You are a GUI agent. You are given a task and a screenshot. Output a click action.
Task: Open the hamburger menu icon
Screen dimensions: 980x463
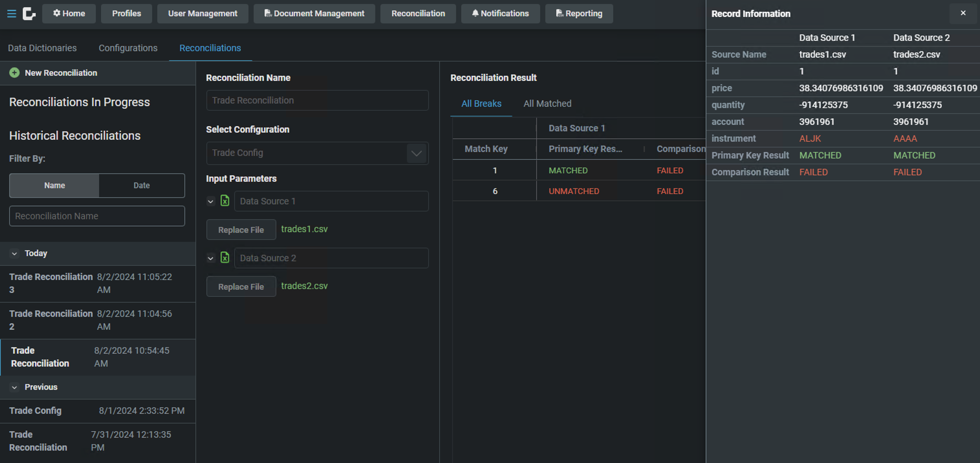(x=11, y=14)
